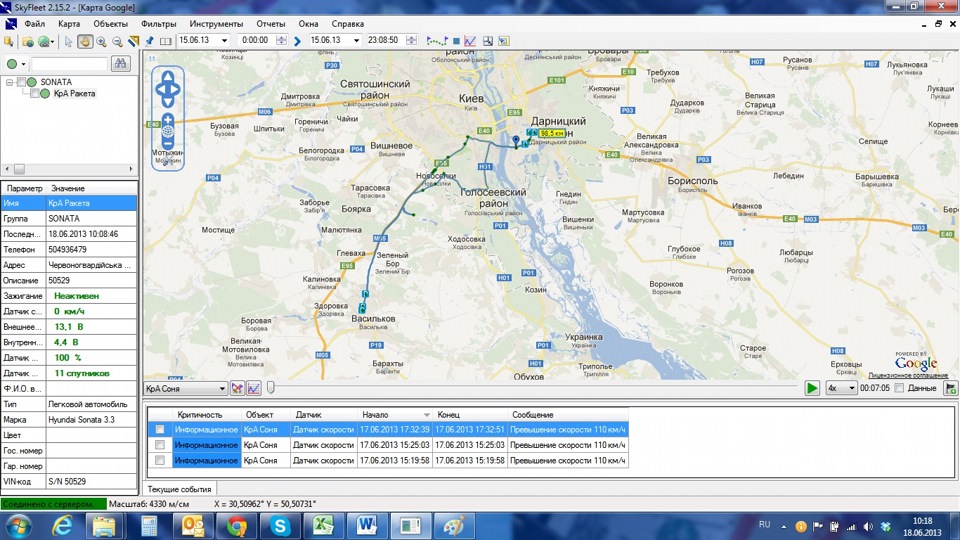Click the spinner next to 23:08:50 time
Viewport: 960px width, 540px height.
tap(411, 40)
